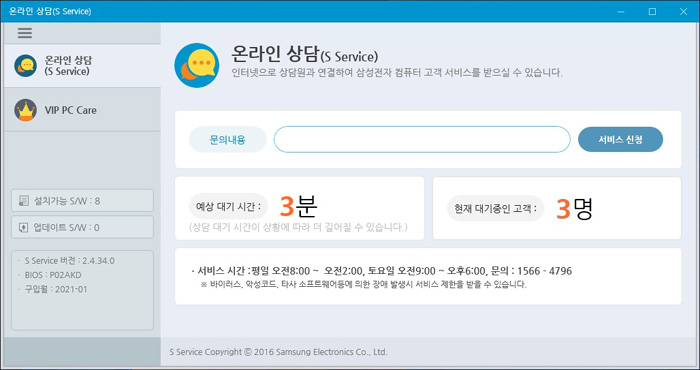Open the hamburger menu in sidebar
700x370 pixels.
pyautogui.click(x=25, y=33)
